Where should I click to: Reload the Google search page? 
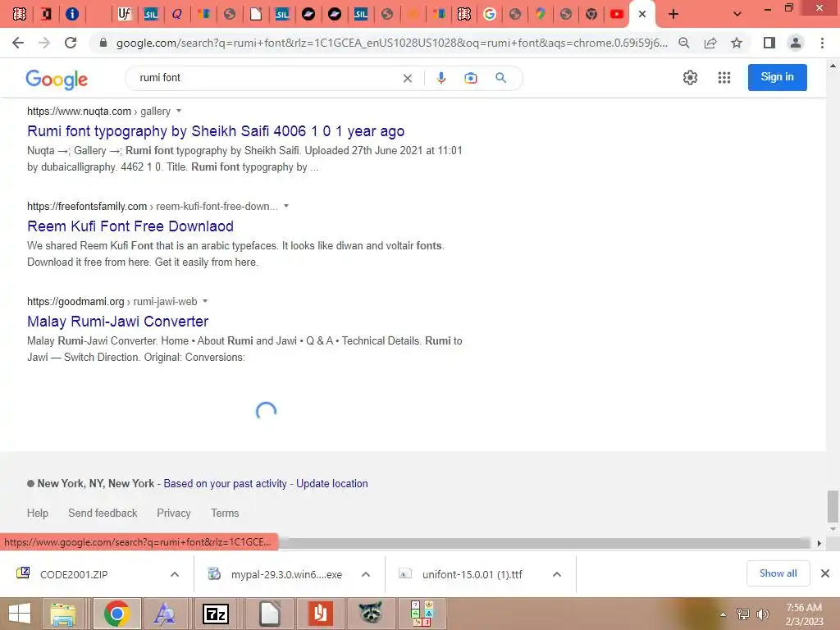pos(71,43)
